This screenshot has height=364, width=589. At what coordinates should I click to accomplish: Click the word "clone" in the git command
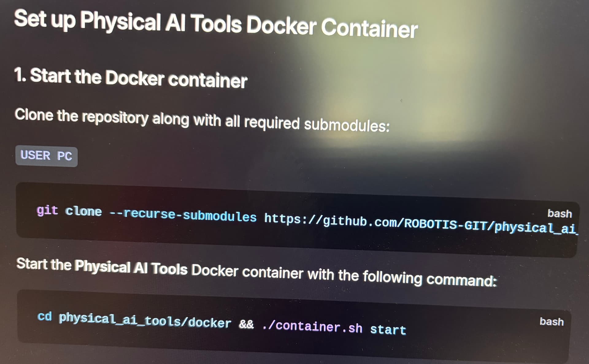point(83,212)
